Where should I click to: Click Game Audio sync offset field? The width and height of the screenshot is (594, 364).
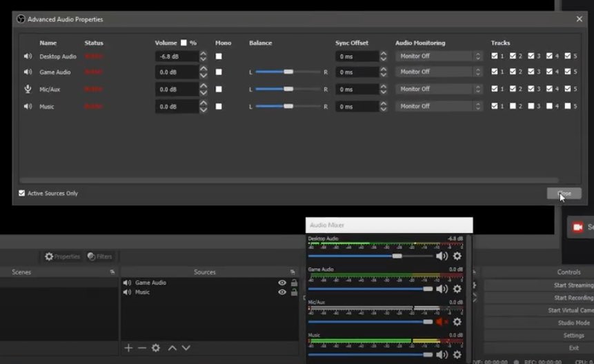pyautogui.click(x=357, y=72)
